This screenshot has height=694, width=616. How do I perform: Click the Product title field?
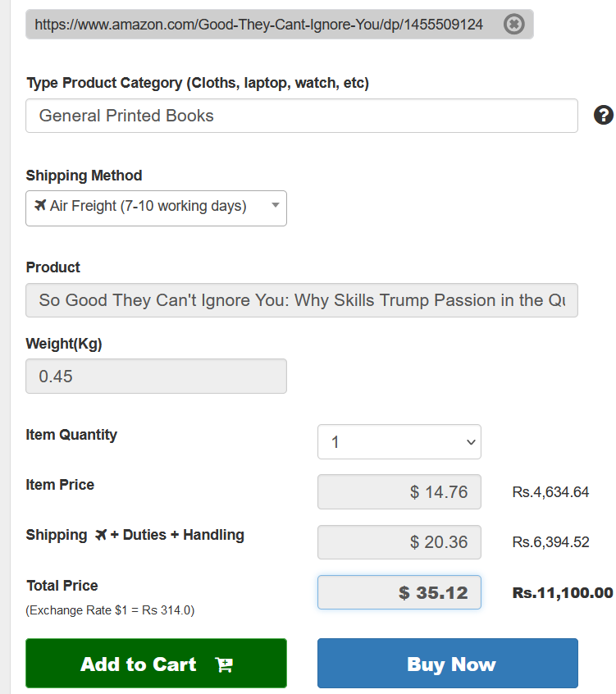tap(301, 300)
